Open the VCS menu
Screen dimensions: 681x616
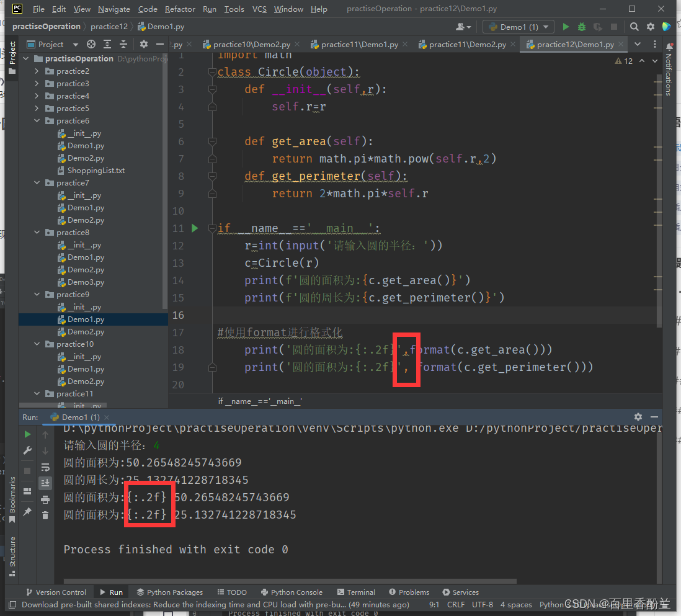tap(259, 9)
